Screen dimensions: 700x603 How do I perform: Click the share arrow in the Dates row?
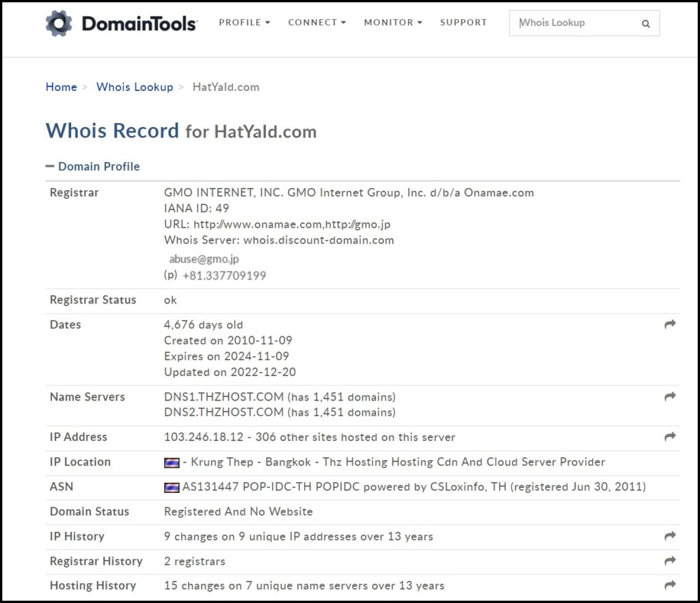670,325
